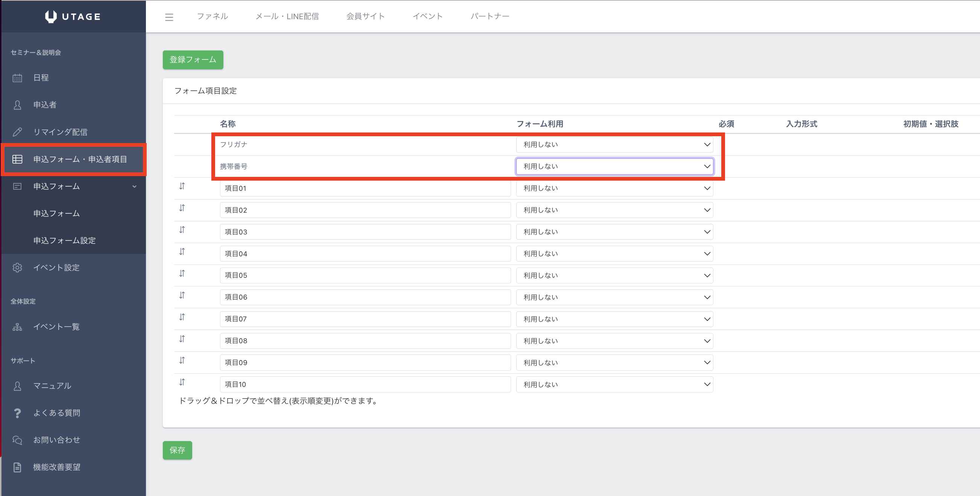The image size is (980, 496).
Task: Open 携帯番号 form usage dropdown
Action: pyautogui.click(x=614, y=166)
